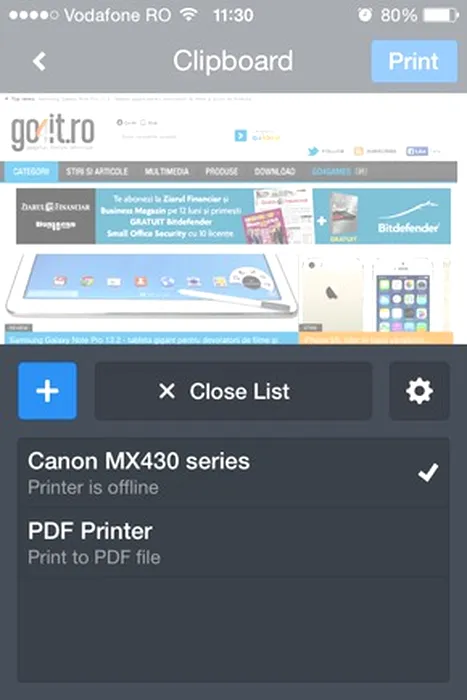Tap the iPhone article thumbnail
Viewport: 467px width, 700px height.
click(376, 295)
